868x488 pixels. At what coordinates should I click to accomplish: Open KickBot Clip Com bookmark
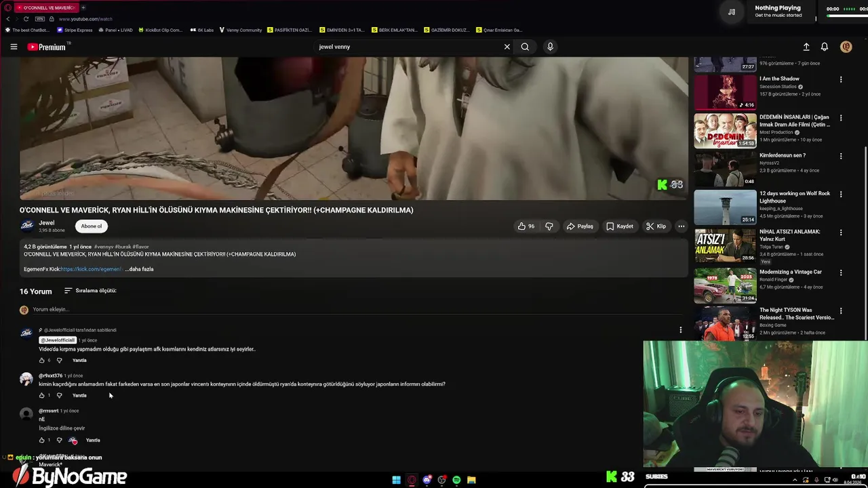(x=160, y=30)
